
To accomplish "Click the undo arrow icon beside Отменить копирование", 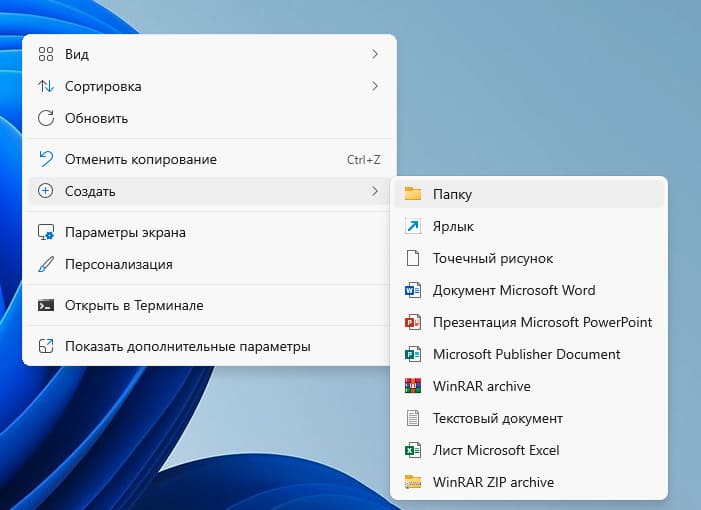I will (x=46, y=159).
